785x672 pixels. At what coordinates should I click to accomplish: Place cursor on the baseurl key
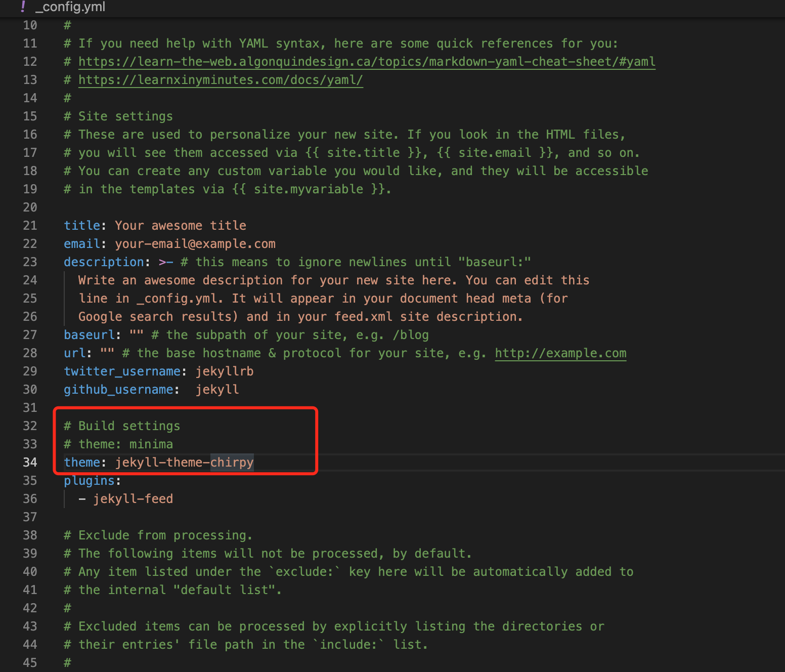click(x=89, y=335)
